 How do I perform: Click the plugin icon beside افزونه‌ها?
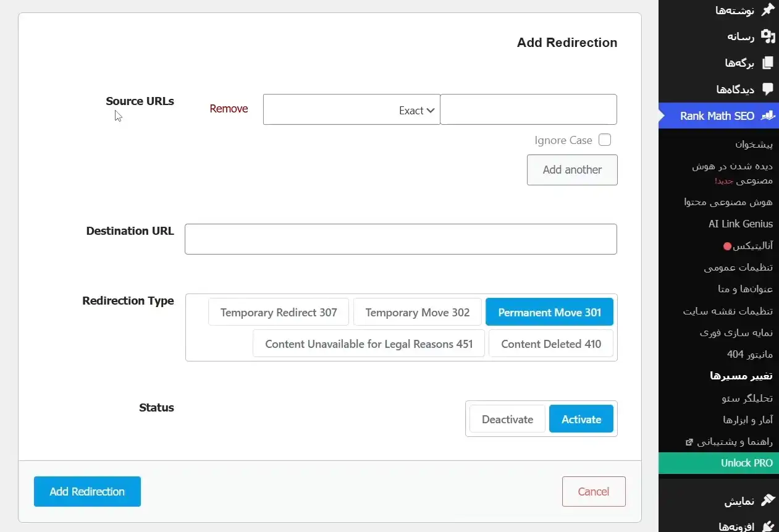768,526
